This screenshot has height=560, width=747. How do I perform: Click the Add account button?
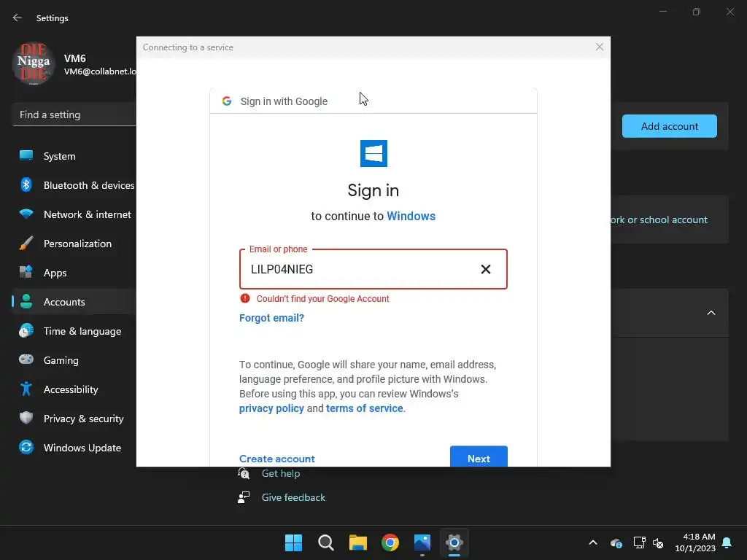670,126
